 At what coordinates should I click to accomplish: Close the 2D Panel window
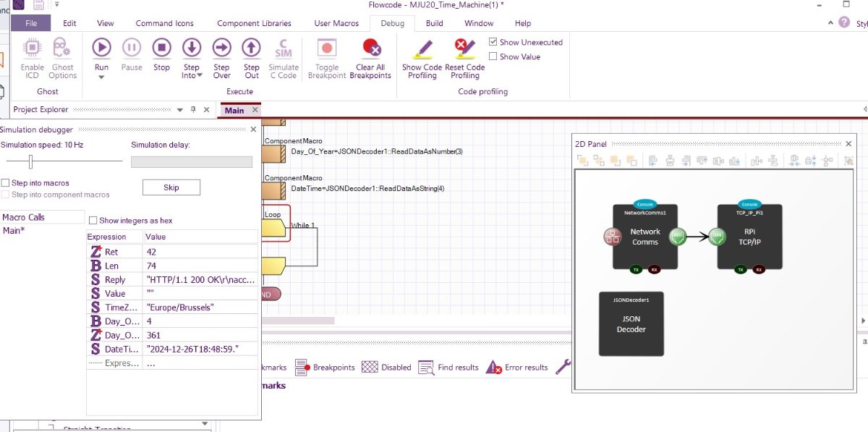pos(850,144)
